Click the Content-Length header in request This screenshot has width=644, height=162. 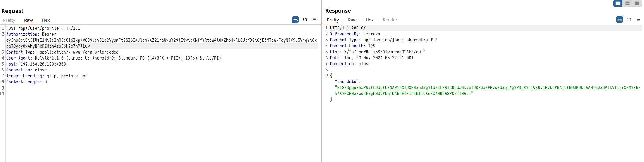23,82
